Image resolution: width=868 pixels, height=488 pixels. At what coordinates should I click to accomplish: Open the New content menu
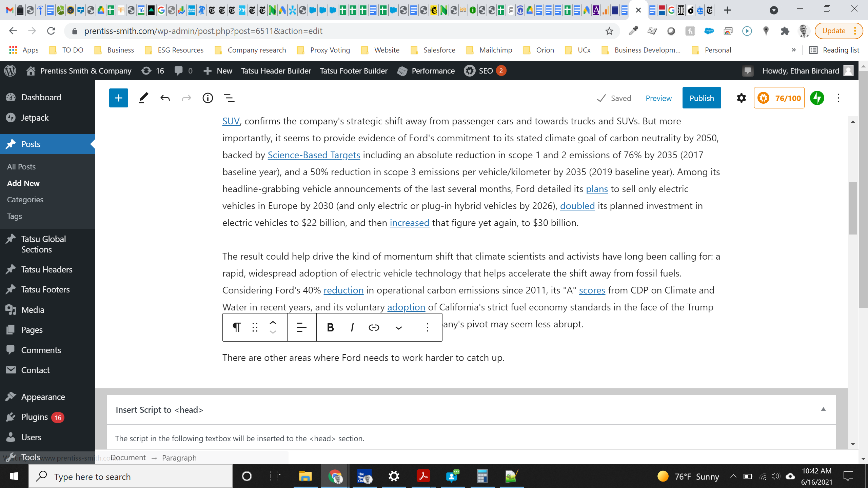pyautogui.click(x=218, y=70)
